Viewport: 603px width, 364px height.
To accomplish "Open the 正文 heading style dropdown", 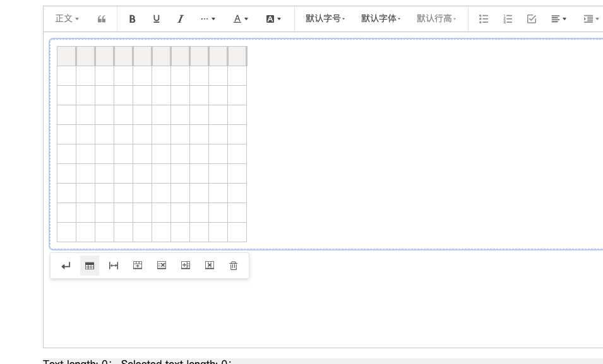I will click(x=67, y=19).
